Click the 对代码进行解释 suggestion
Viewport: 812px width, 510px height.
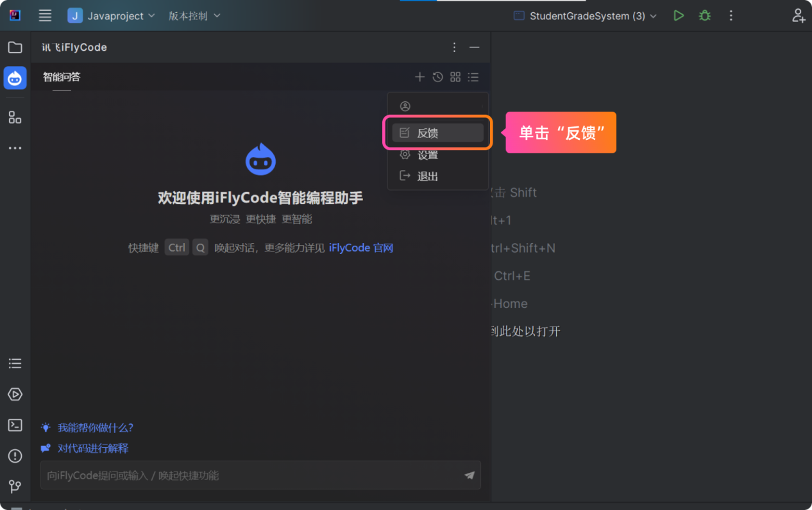click(93, 448)
